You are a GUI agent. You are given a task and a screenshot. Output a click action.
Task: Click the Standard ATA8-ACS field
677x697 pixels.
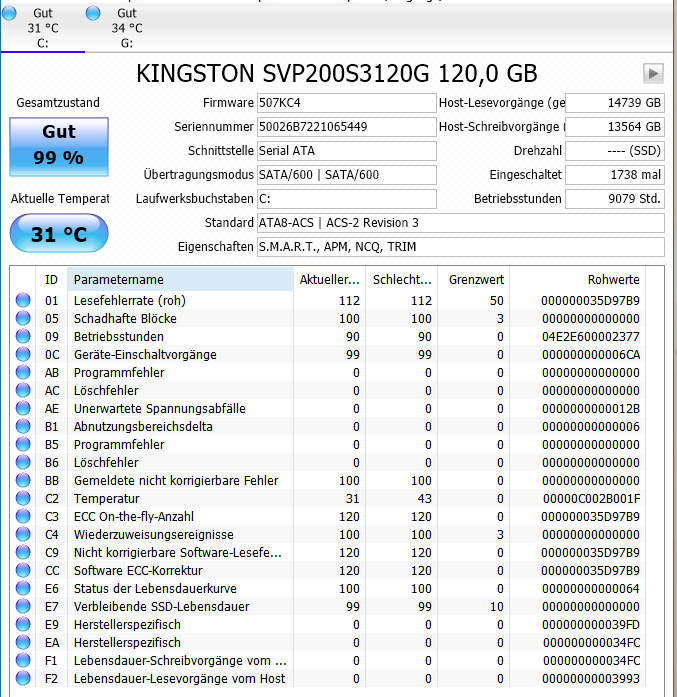(461, 223)
